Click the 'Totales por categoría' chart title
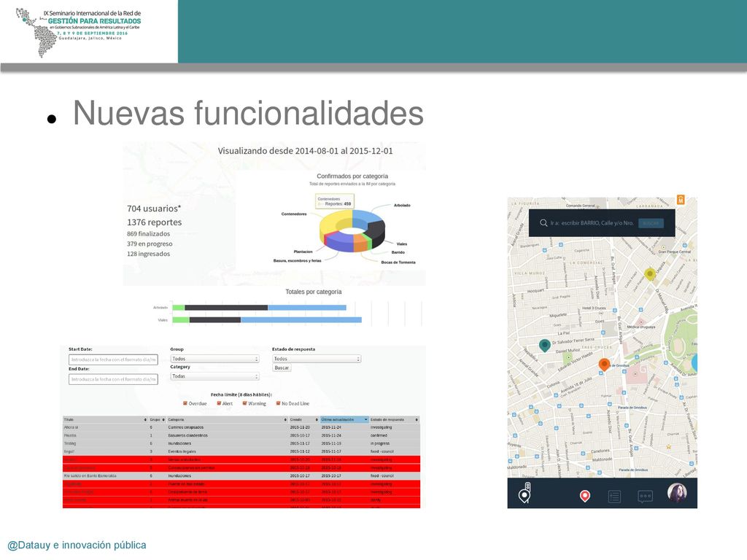Image resolution: width=747 pixels, height=560 pixels. click(x=314, y=292)
